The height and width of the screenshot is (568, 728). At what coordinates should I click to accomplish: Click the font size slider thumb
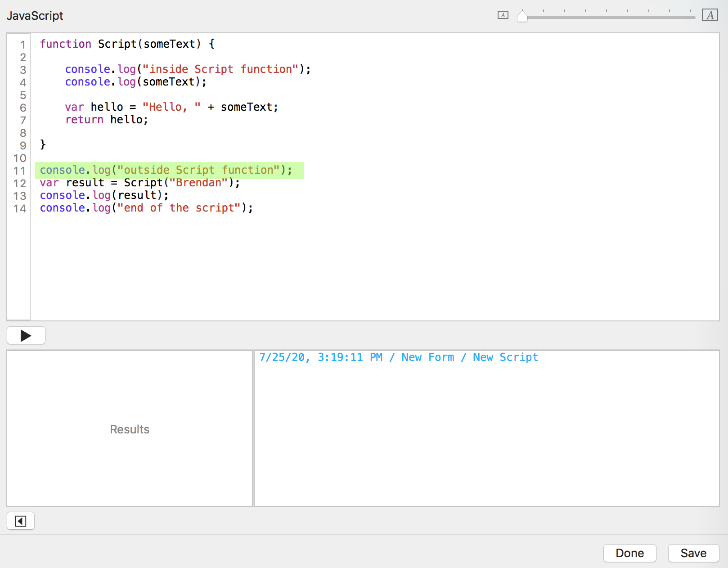(522, 17)
